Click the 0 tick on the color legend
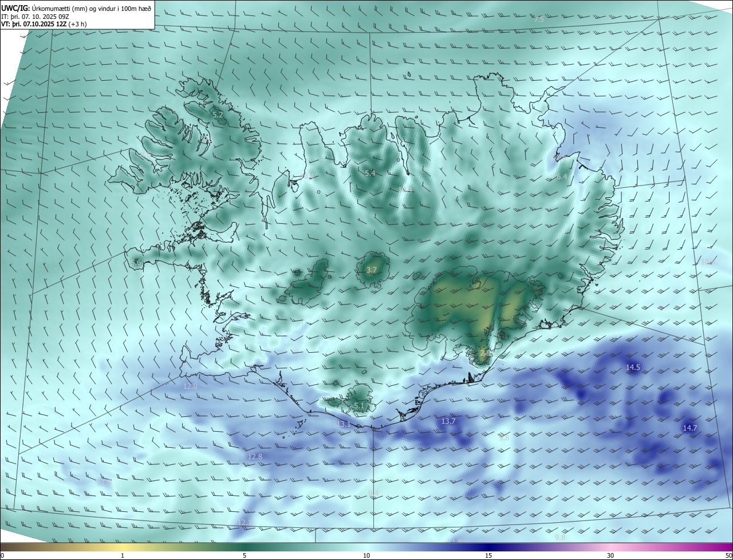The height and width of the screenshot is (560, 733). tap(2, 555)
